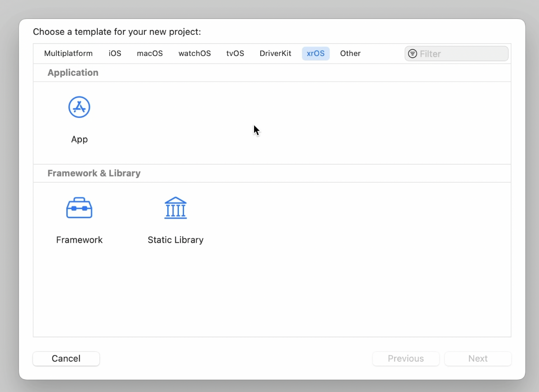539x392 pixels.
Task: Switch to the iOS tab
Action: pyautogui.click(x=115, y=53)
